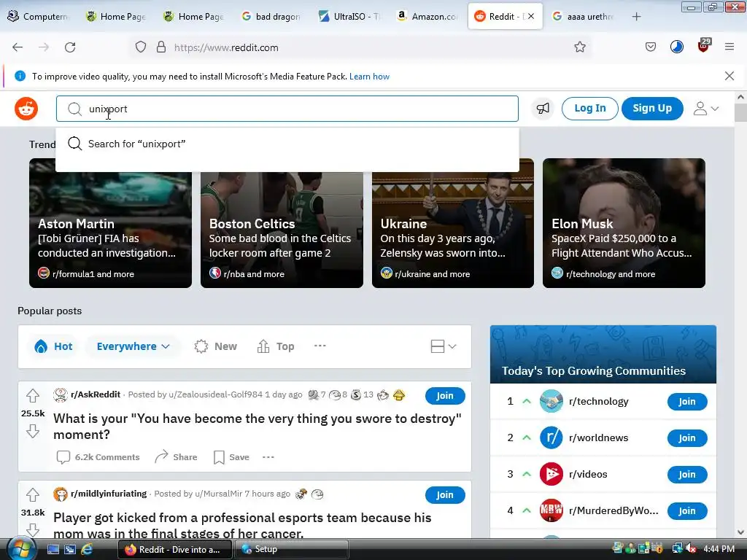Bookmark this page with star icon

click(580, 47)
